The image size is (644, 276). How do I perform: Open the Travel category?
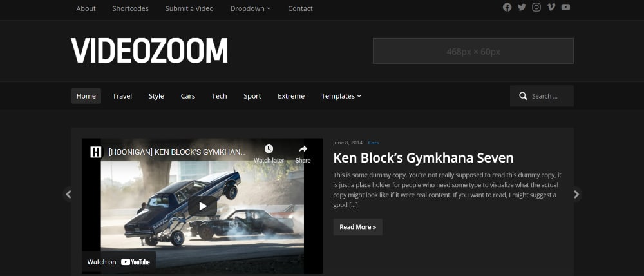(x=122, y=96)
